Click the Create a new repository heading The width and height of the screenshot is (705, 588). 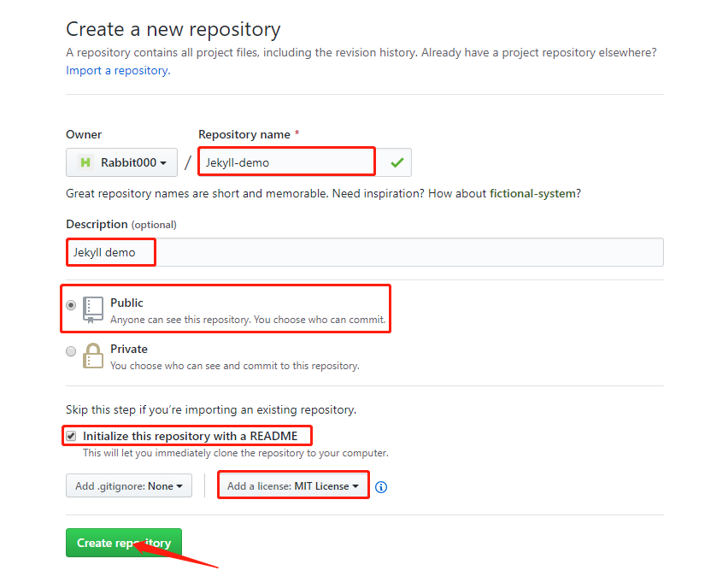[x=173, y=29]
